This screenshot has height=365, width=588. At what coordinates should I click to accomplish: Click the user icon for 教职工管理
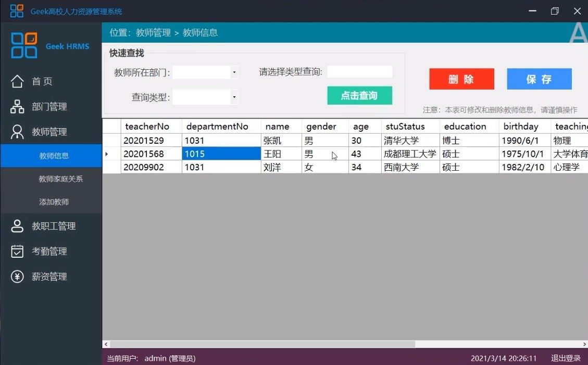[x=17, y=226]
